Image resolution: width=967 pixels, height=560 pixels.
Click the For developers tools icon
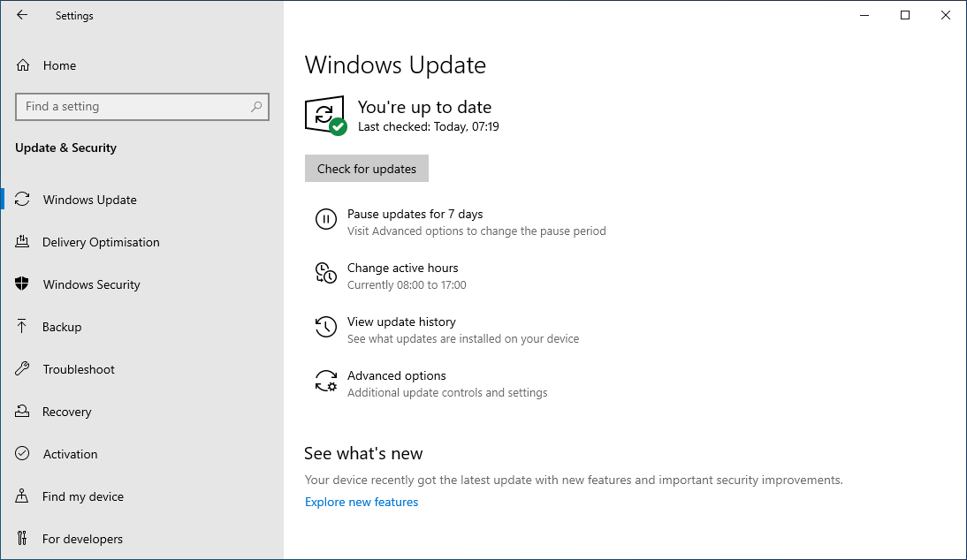22,538
